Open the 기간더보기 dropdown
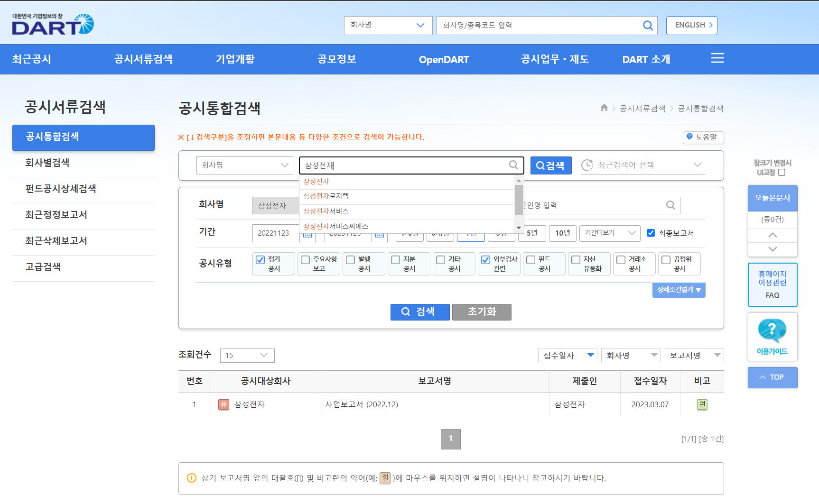 (x=610, y=233)
